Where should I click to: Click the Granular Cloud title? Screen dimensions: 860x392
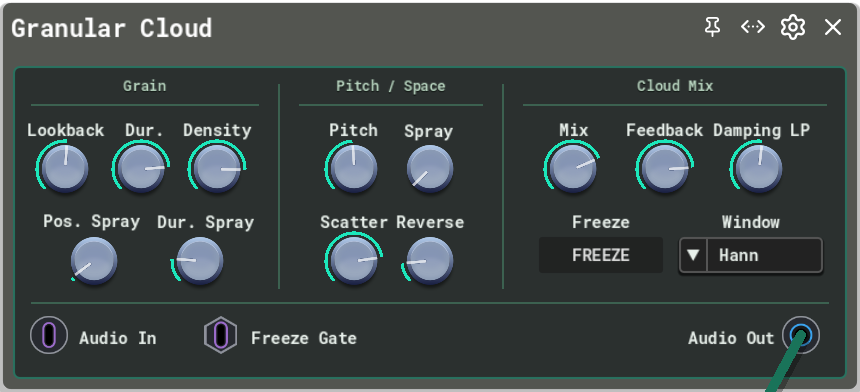coord(112,28)
